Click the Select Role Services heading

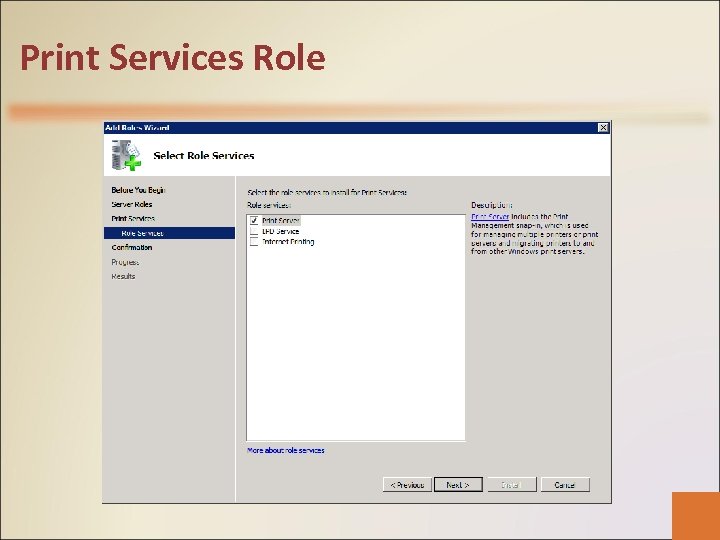(204, 156)
